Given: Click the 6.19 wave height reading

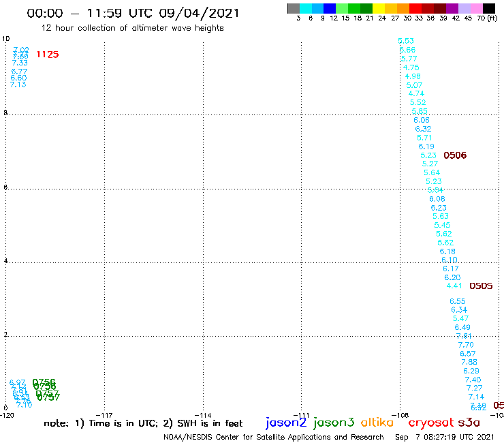Looking at the screenshot, I should coord(426,147).
